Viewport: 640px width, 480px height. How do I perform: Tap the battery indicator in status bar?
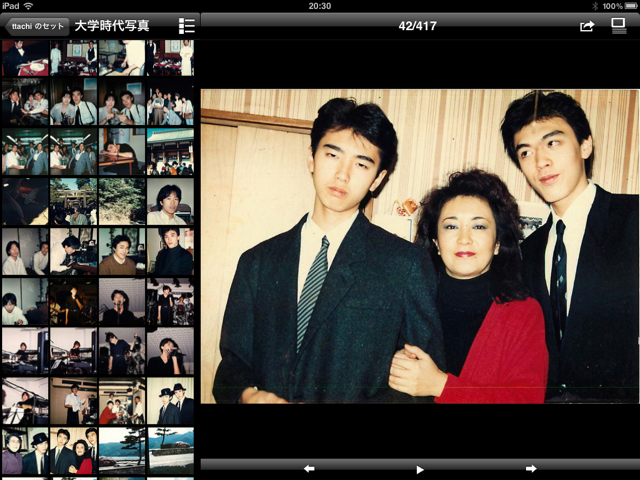[626, 6]
